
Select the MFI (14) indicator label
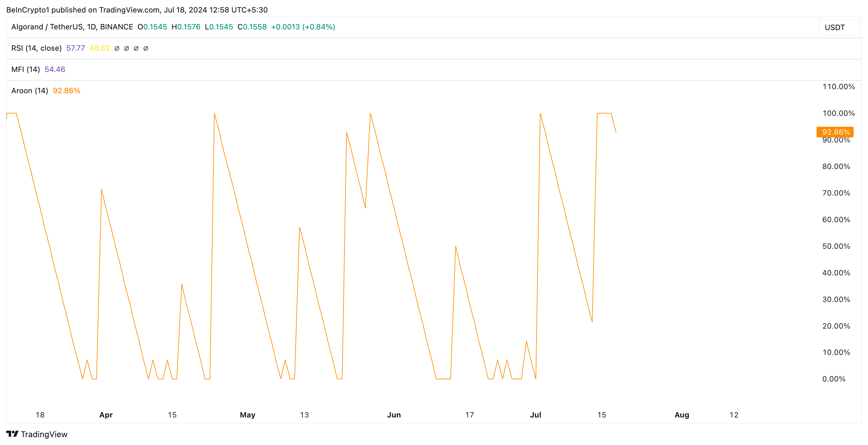(26, 69)
